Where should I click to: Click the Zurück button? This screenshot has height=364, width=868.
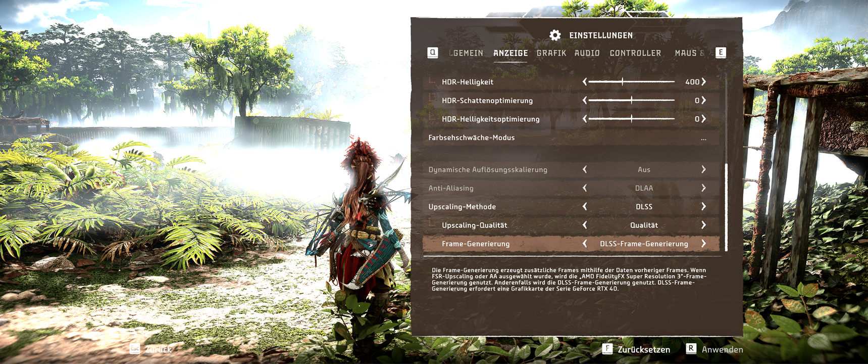click(x=151, y=349)
